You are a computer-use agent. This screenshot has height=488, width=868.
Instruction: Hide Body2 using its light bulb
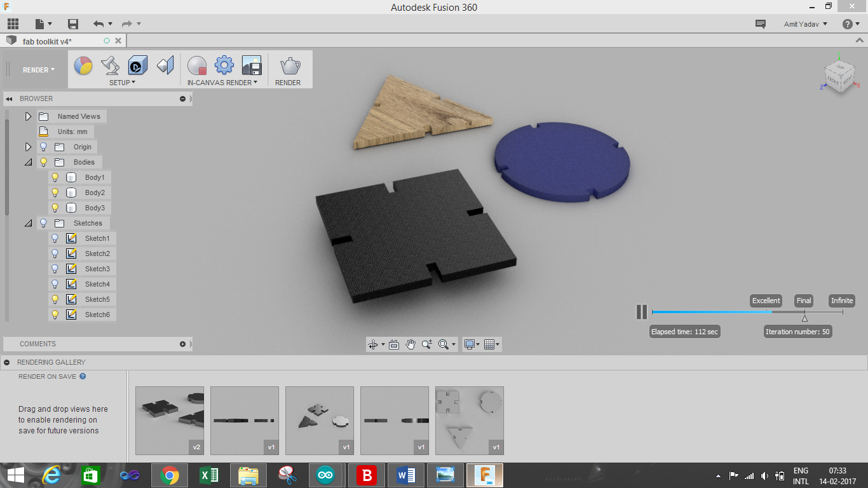pos(55,193)
